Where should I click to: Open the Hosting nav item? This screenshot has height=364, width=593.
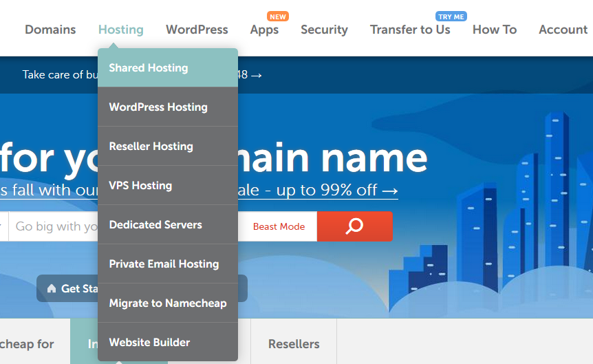120,30
